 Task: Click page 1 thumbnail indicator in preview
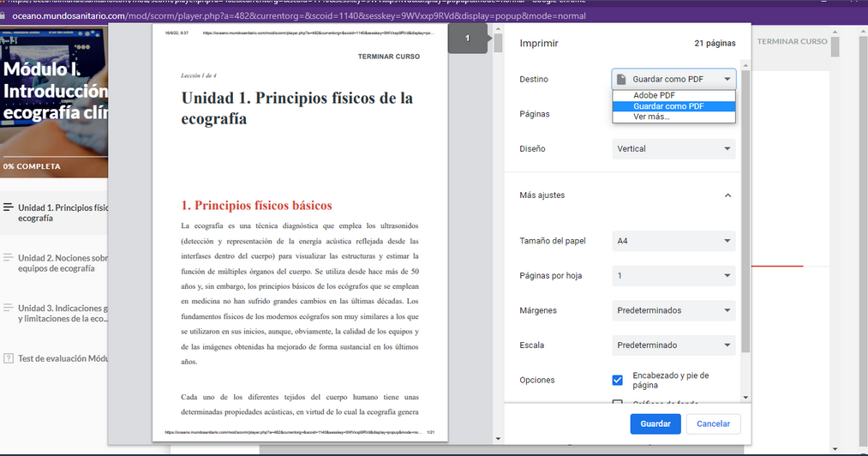pyautogui.click(x=468, y=39)
